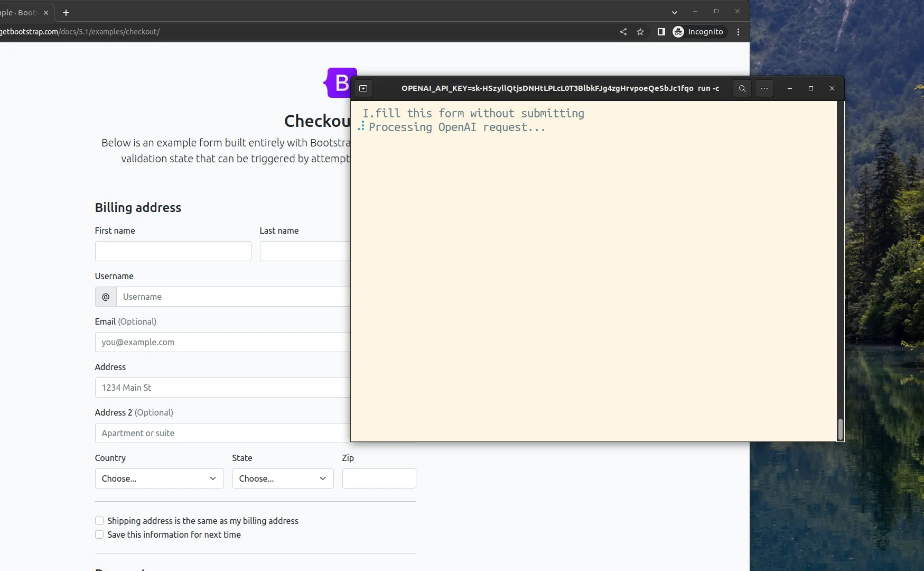Open the terminal search icon
Screen dimensions: 924x571
(742, 88)
